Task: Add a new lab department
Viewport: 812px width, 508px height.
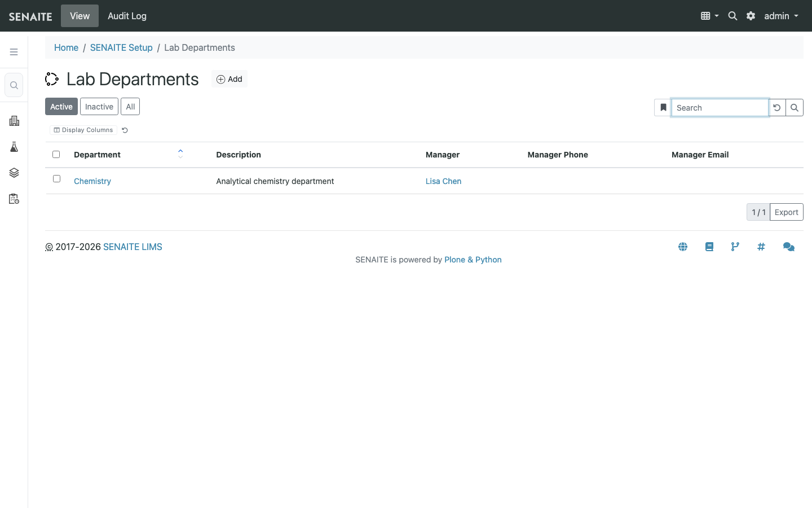Action: (230, 79)
